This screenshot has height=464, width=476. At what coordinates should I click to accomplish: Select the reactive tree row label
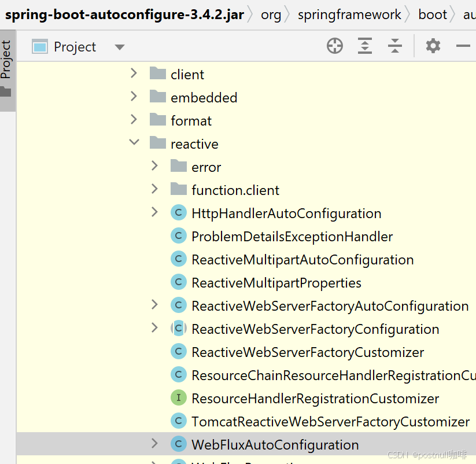click(194, 144)
